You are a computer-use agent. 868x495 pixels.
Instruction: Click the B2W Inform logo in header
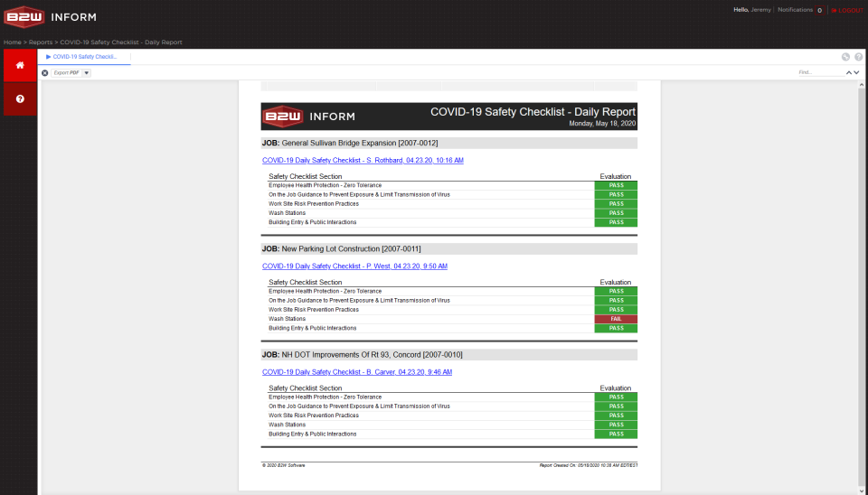pyautogui.click(x=51, y=17)
